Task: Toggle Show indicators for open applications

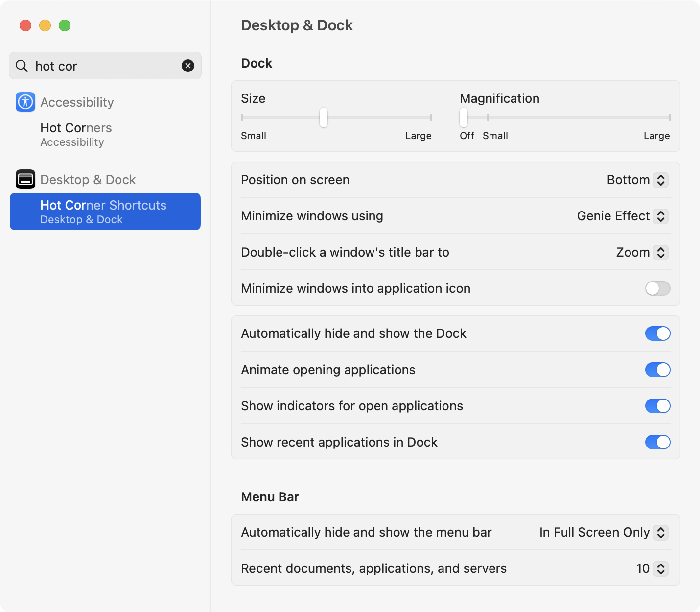Action: 657,406
